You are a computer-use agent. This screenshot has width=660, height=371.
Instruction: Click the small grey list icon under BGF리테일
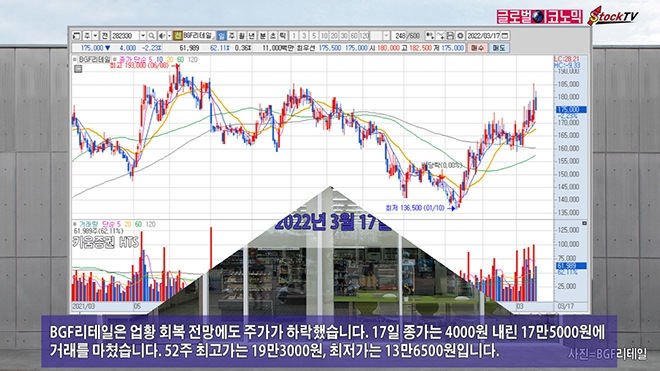pyautogui.click(x=78, y=69)
